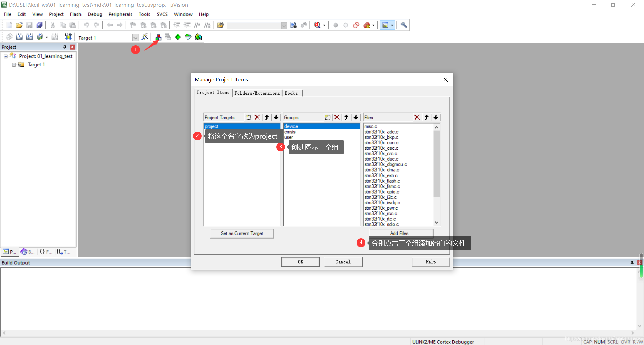Save the current file via floppy icon
644x345 pixels.
(x=30, y=25)
